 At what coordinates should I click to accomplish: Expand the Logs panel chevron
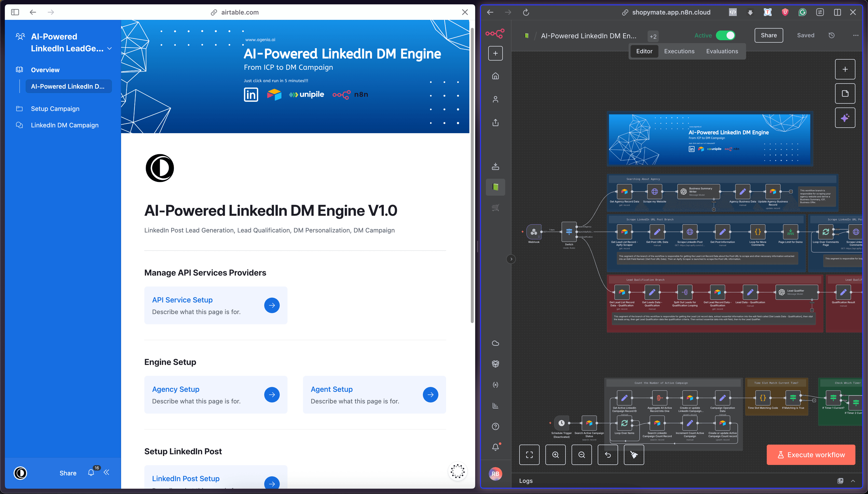pyautogui.click(x=853, y=481)
